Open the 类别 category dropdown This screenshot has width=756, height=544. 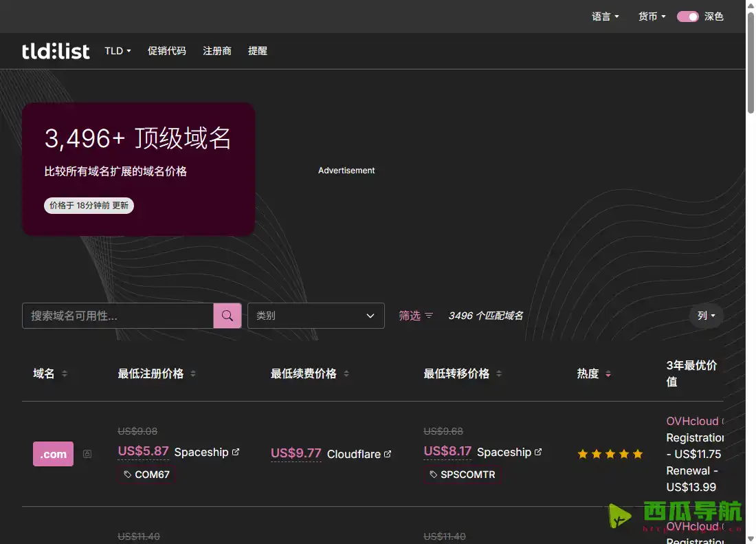[x=316, y=316]
